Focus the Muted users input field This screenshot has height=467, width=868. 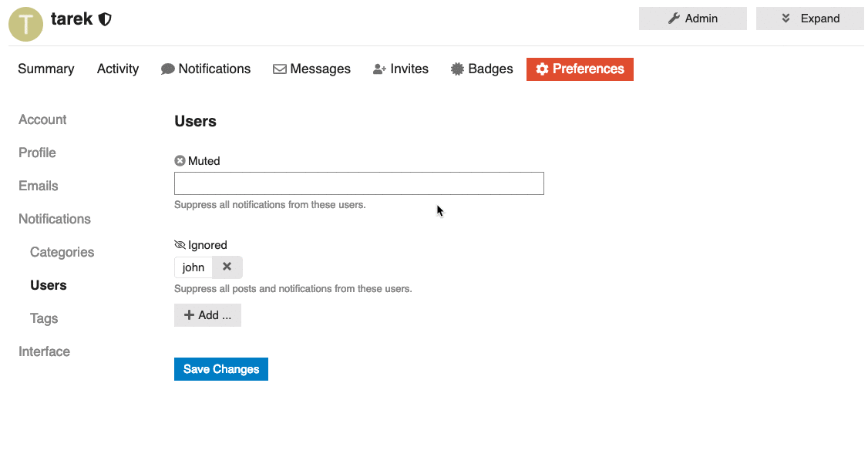coord(358,183)
